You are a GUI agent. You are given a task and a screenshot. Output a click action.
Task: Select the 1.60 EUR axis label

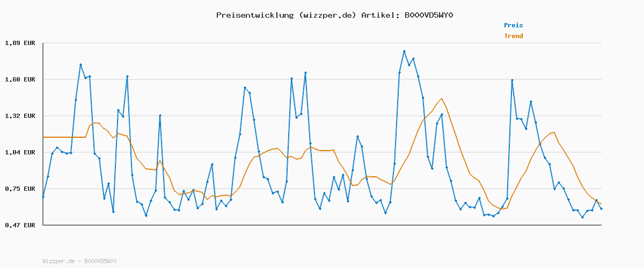click(19, 79)
